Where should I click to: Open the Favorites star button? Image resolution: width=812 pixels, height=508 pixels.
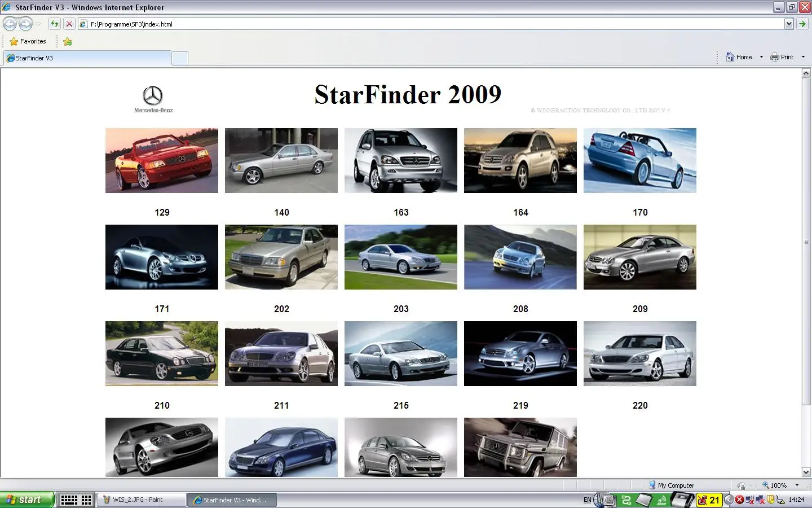tap(28, 41)
